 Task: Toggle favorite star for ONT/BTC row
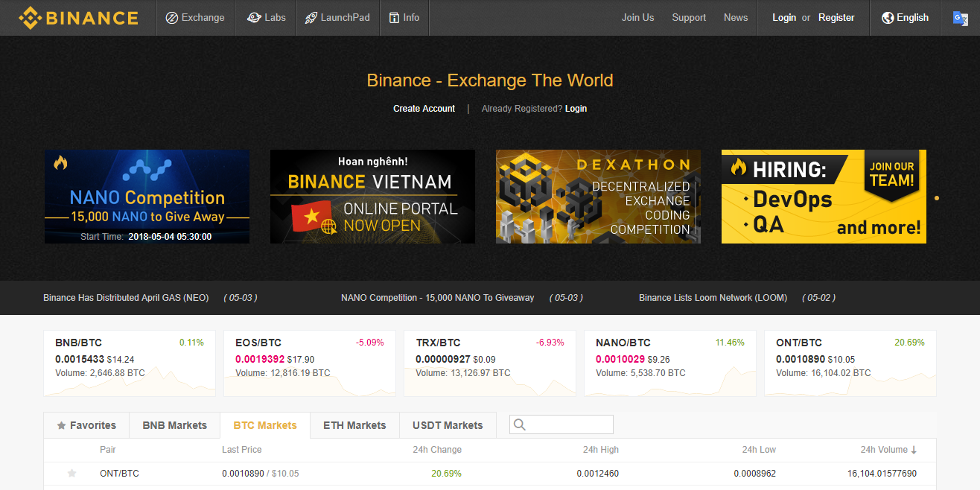coord(72,474)
